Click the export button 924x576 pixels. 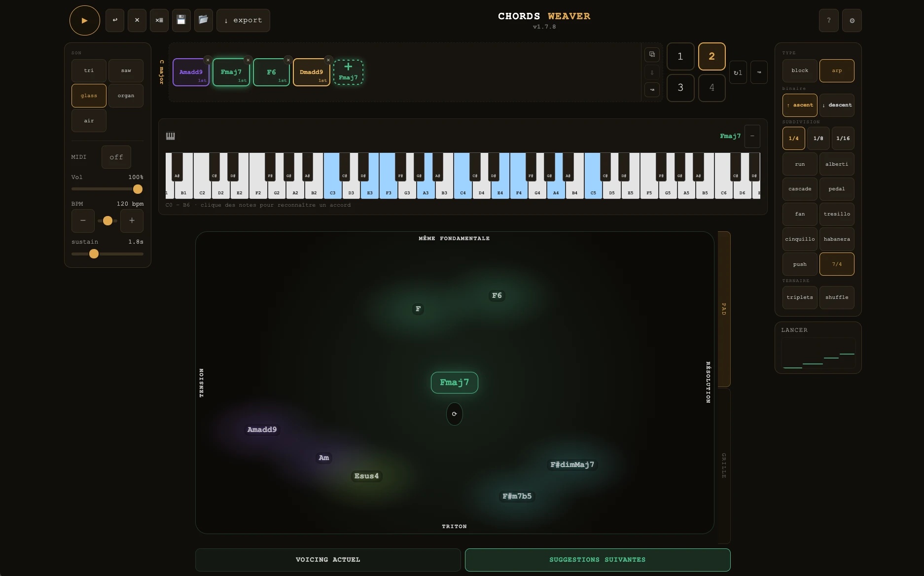[243, 20]
